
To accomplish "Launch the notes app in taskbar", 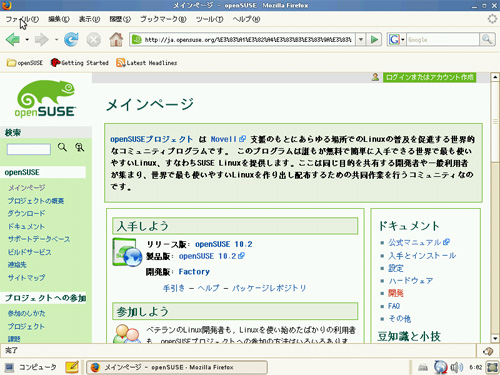I will click(72, 367).
